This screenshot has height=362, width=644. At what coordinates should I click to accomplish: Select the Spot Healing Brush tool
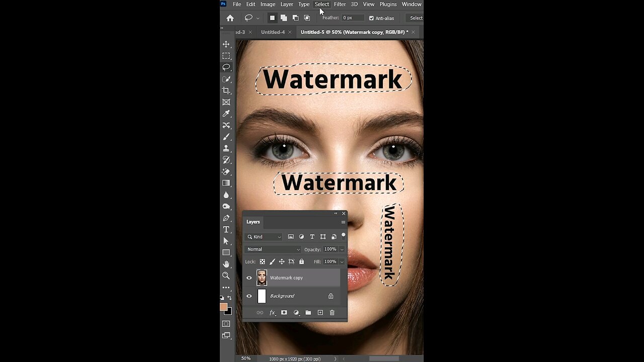pos(226,125)
